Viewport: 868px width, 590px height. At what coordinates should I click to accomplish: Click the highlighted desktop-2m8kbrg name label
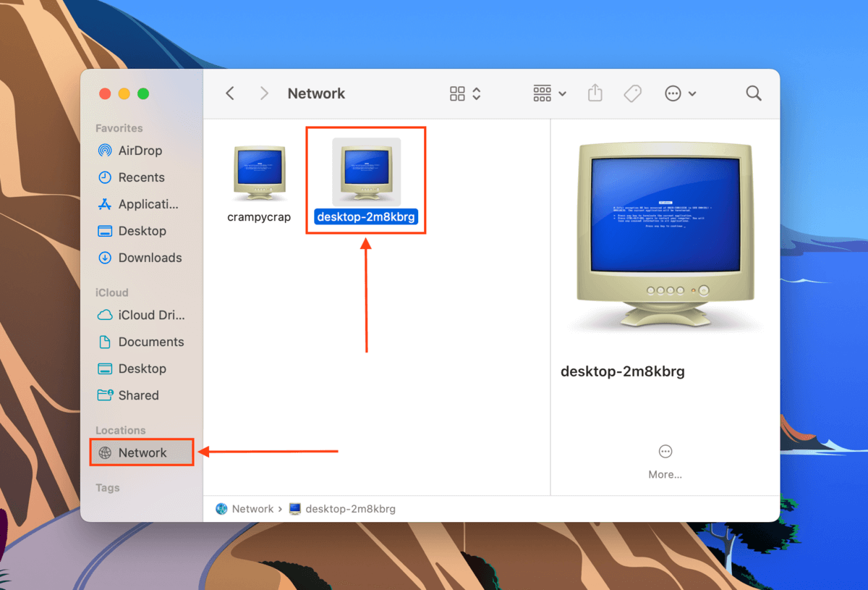[367, 216]
